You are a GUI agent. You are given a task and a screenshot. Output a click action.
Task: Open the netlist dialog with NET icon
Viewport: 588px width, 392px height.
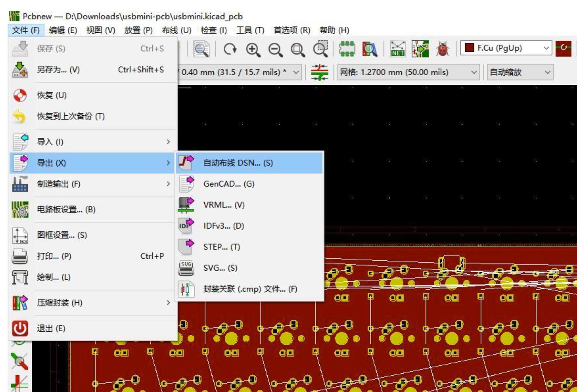pyautogui.click(x=399, y=48)
